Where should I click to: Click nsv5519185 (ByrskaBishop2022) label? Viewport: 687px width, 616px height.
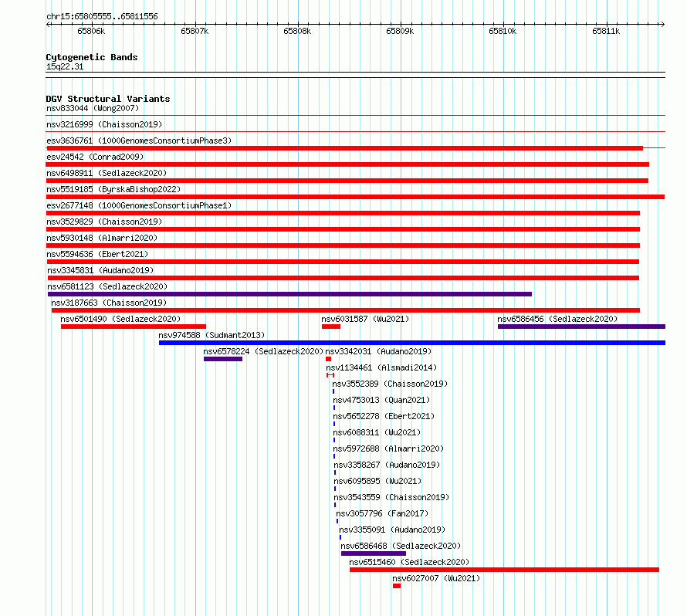113,189
